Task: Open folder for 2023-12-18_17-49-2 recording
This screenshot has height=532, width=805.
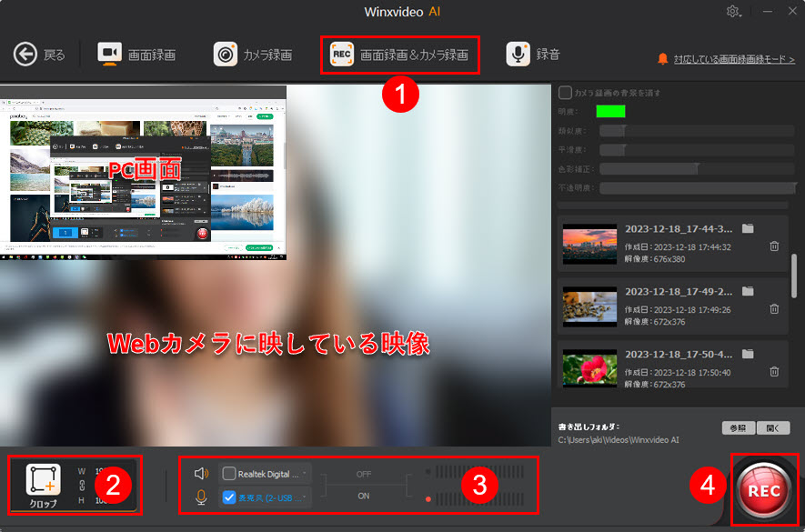Action: point(748,291)
